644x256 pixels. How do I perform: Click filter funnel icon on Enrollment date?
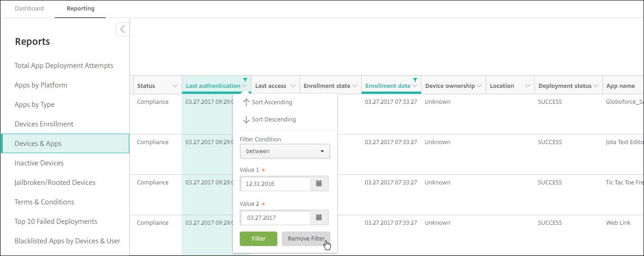point(415,80)
